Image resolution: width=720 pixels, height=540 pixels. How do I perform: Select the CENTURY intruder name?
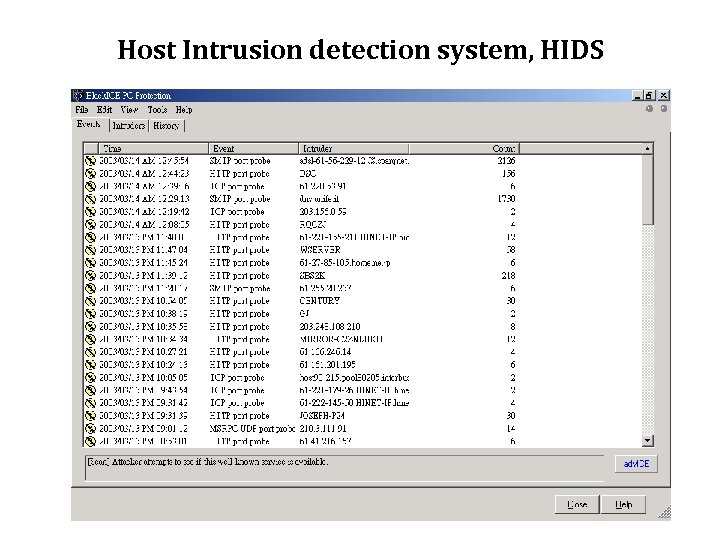[320, 301]
